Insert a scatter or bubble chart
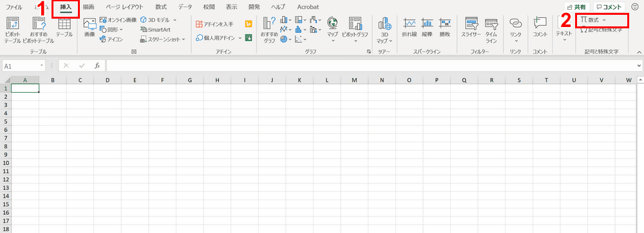Screen dimensions: 644x233 [301, 39]
